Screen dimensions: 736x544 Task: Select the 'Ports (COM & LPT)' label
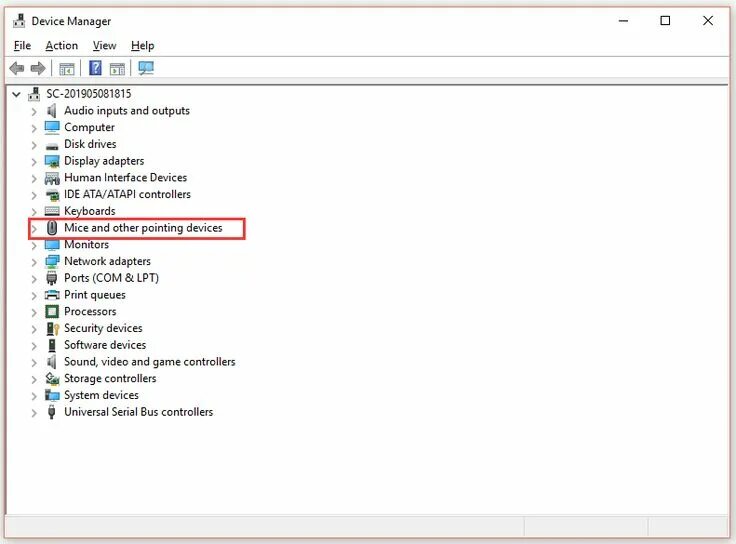(111, 278)
